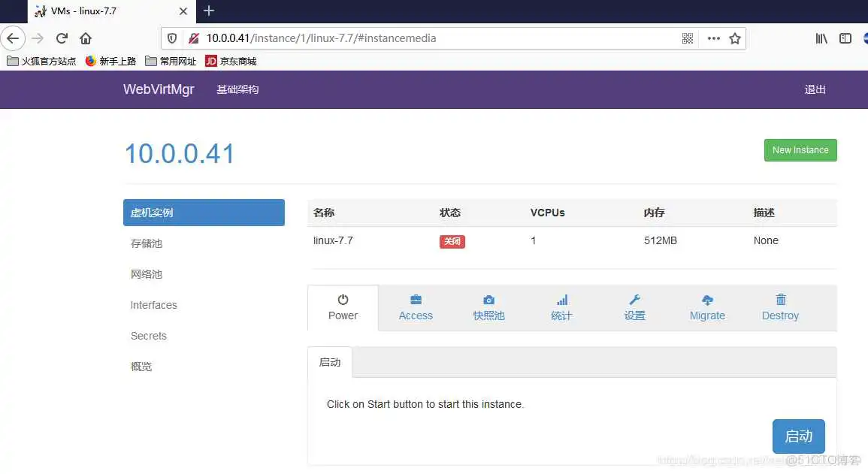The height and width of the screenshot is (474, 868).
Task: Open the Firefox Library menu
Action: [821, 38]
